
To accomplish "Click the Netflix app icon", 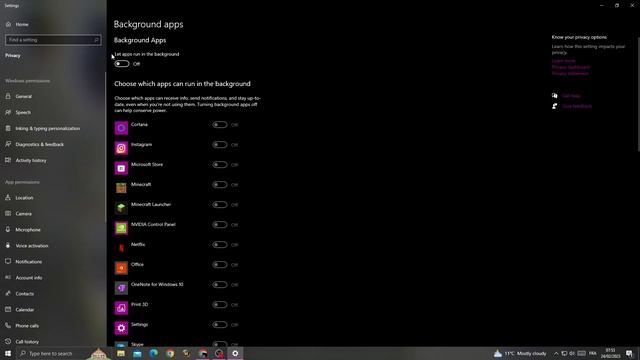I will click(x=121, y=248).
